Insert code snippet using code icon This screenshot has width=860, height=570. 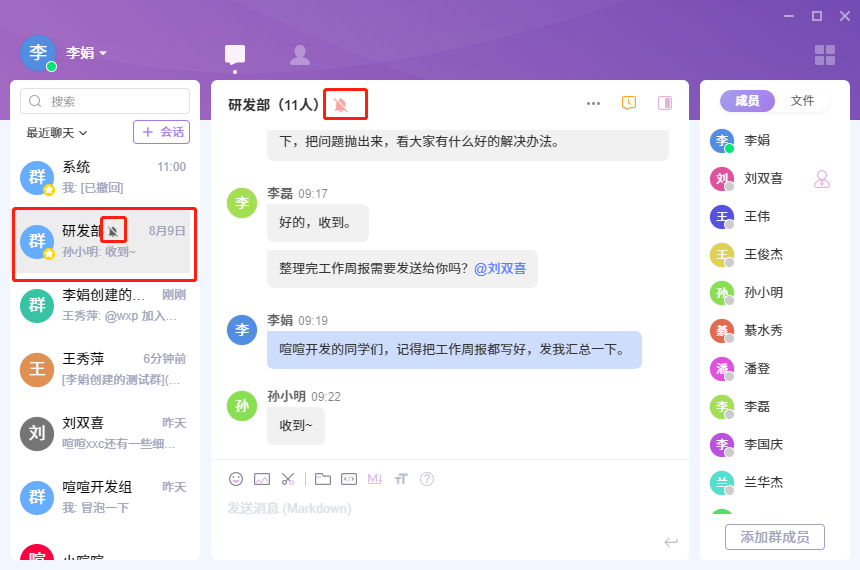coord(349,479)
